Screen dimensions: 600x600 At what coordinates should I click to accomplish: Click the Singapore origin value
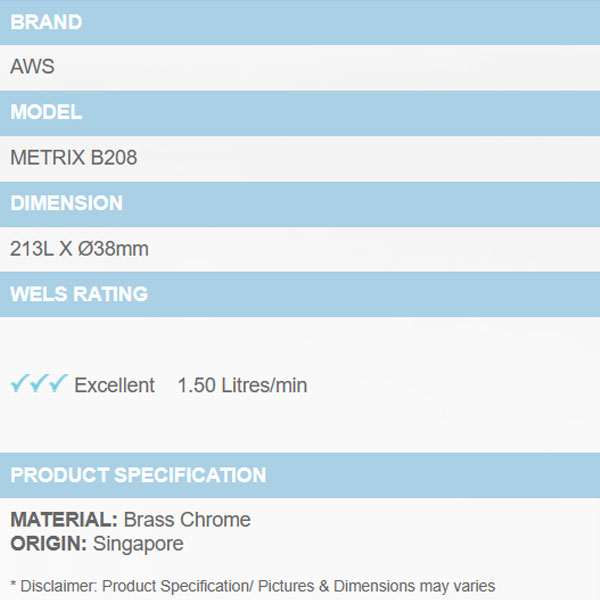click(x=138, y=544)
